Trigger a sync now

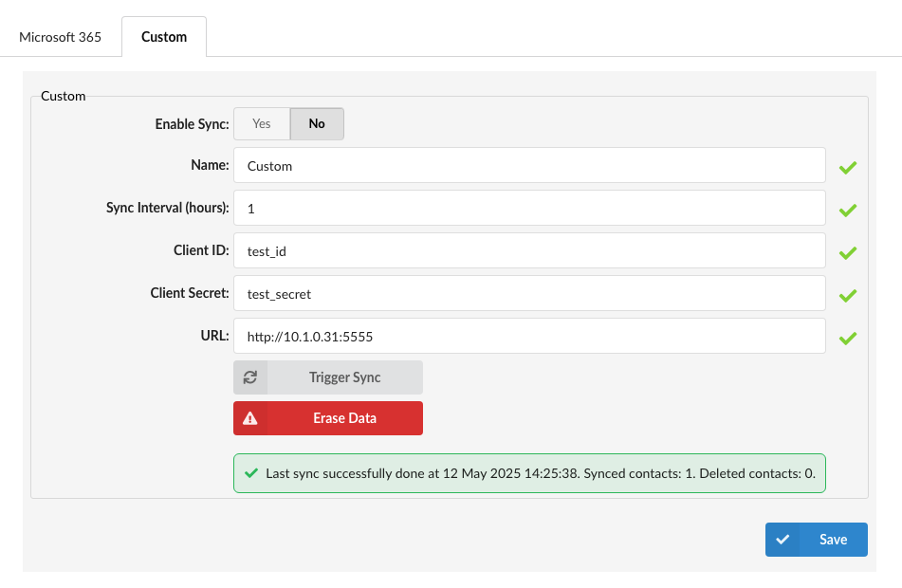328,377
